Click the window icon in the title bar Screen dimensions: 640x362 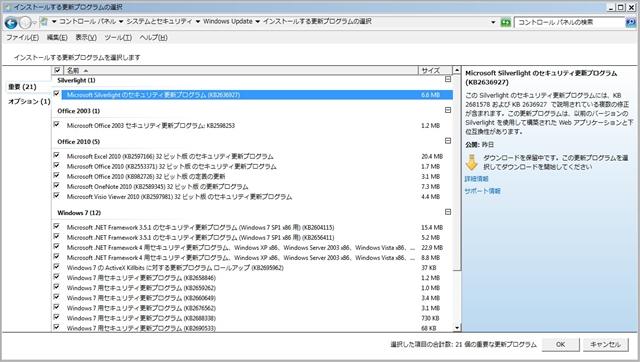click(x=7, y=7)
